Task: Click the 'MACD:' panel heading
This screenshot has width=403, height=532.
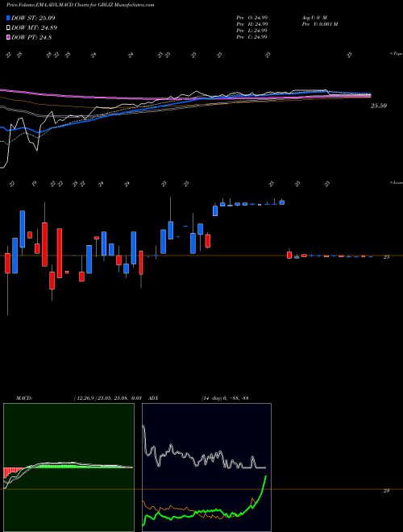Action: (x=24, y=397)
